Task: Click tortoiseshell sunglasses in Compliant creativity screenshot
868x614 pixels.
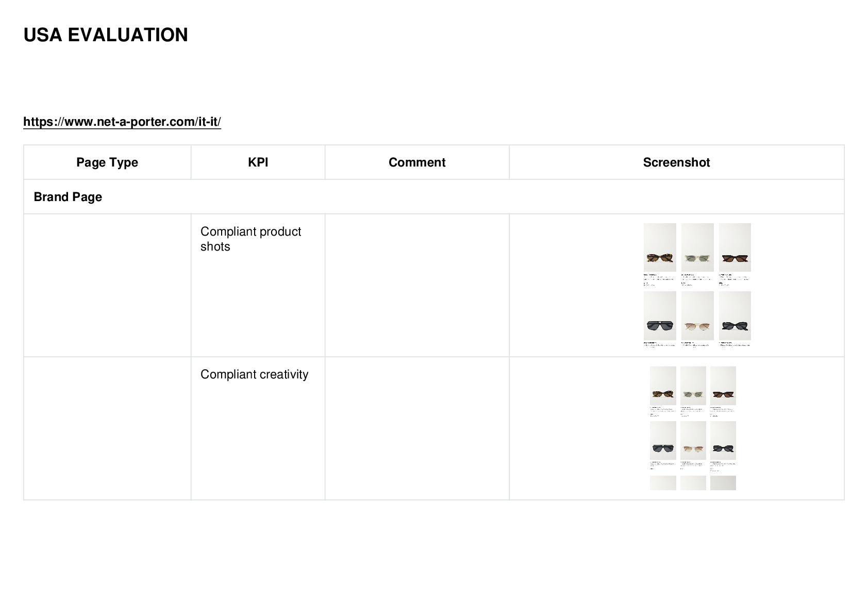Action: click(x=663, y=386)
